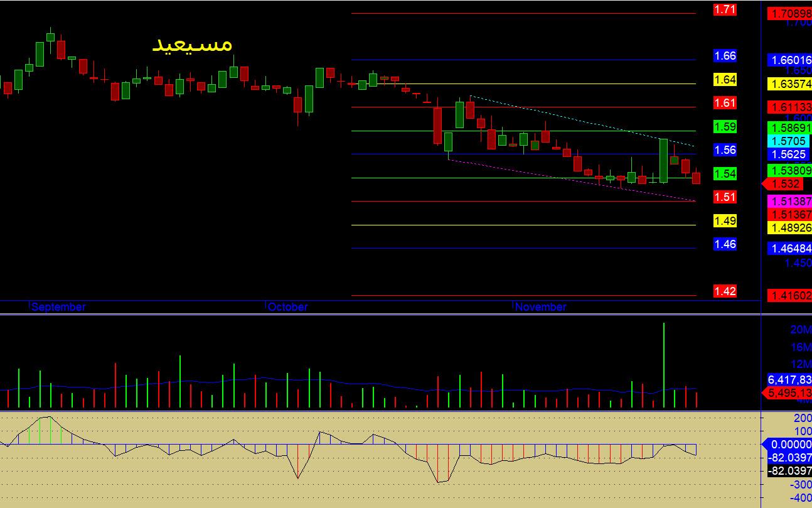Image resolution: width=812 pixels, height=508 pixels.
Task: Select the 1.63574 price axis tag
Action: pyautogui.click(x=789, y=84)
